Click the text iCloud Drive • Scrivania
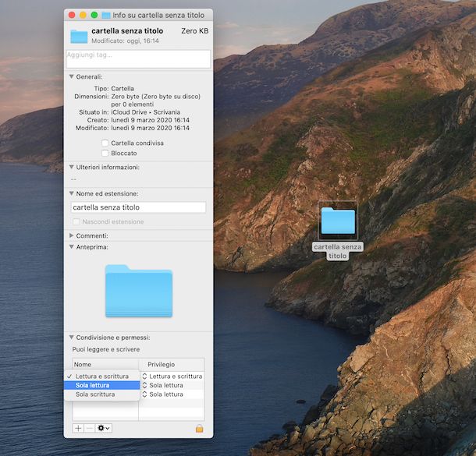Image resolution: width=476 pixels, height=456 pixels. tap(145, 112)
